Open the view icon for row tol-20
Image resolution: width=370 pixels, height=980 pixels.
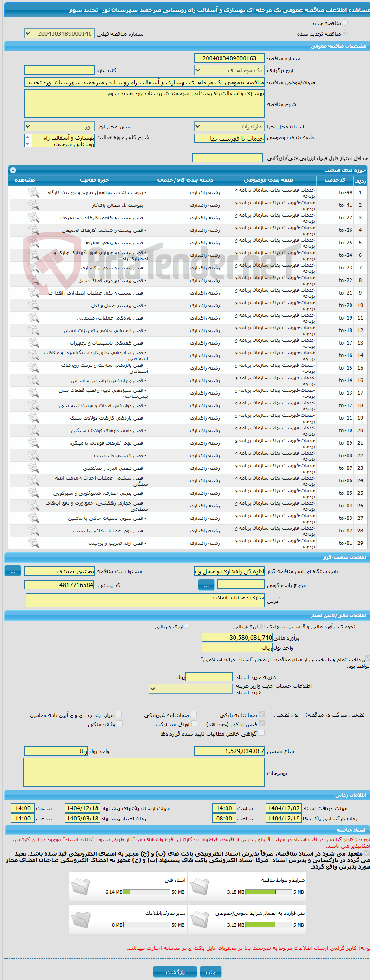(x=33, y=305)
